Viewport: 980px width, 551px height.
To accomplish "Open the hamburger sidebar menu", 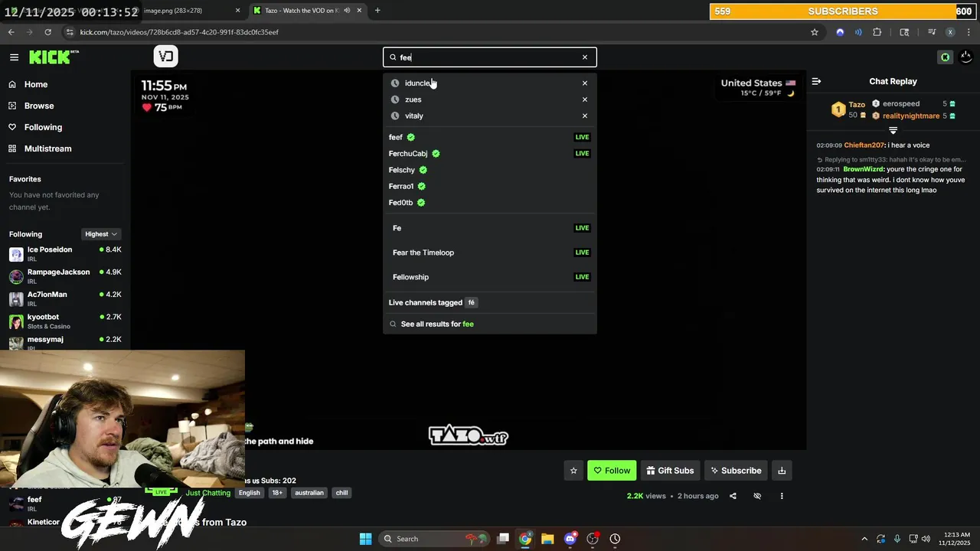I will click(14, 57).
